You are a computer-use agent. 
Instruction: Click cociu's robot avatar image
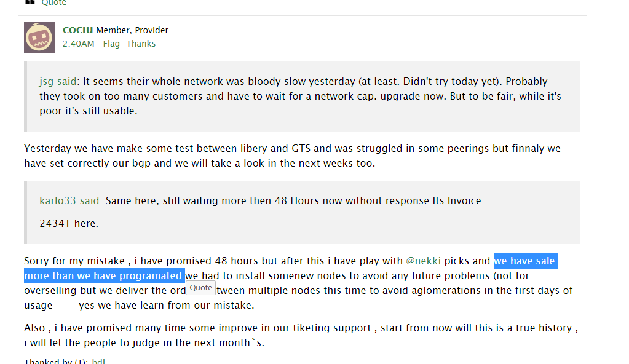pyautogui.click(x=39, y=38)
